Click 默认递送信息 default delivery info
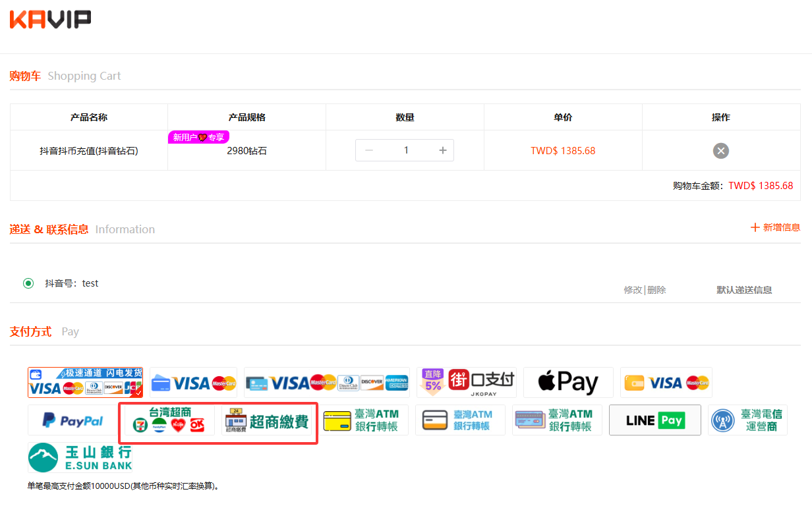The height and width of the screenshot is (506, 812). 744,290
